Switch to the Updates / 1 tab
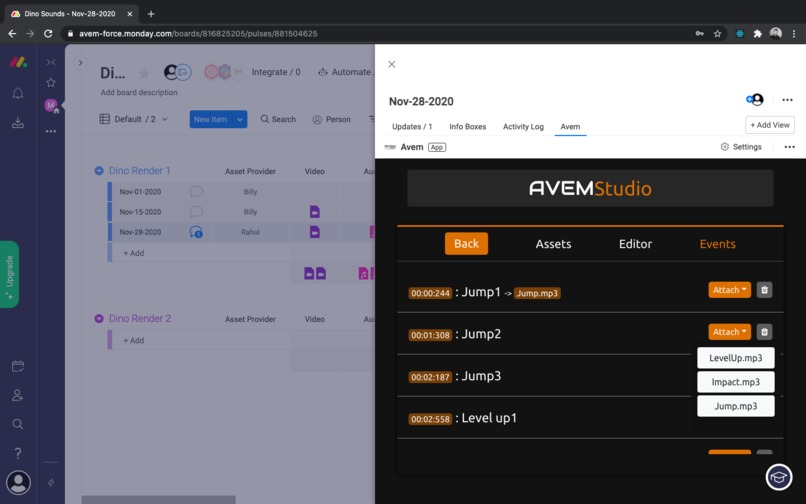Viewport: 806px width, 504px height. click(412, 127)
